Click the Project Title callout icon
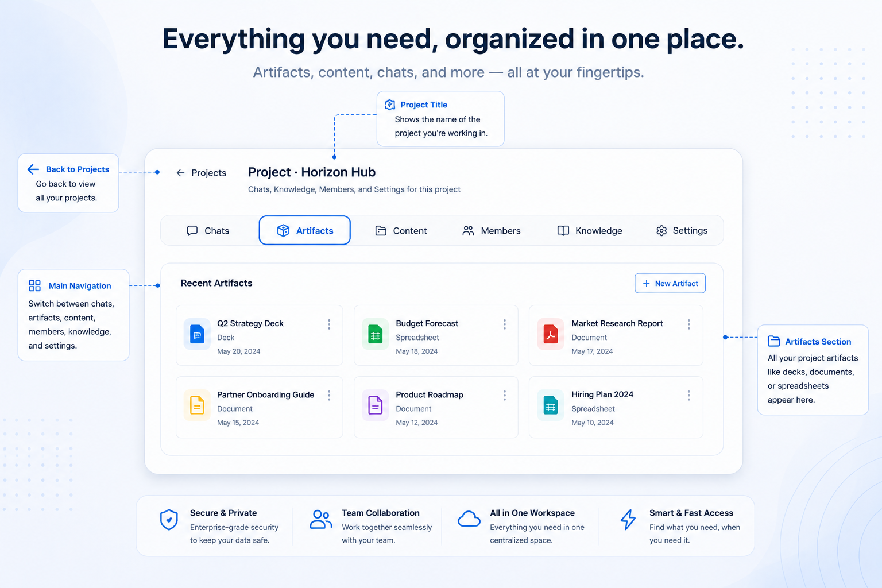The height and width of the screenshot is (588, 882). [x=390, y=105]
